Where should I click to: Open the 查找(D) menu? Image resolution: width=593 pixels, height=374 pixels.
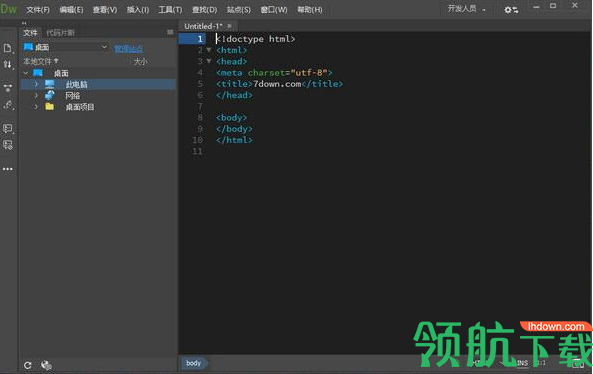click(x=205, y=9)
